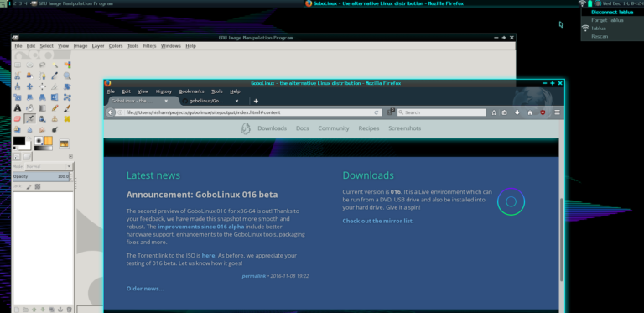
Task: Select the Paths tool in GIMP
Action: pos(42,76)
